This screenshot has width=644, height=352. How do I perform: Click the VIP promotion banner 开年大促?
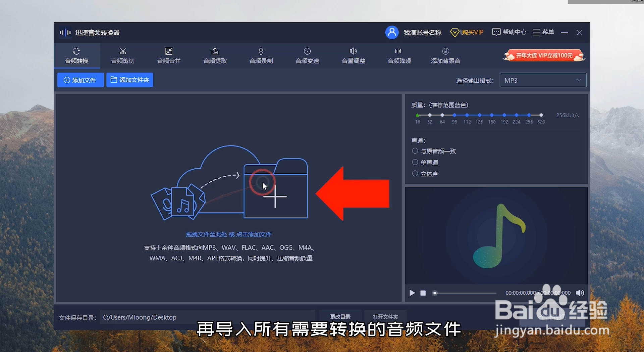point(544,55)
